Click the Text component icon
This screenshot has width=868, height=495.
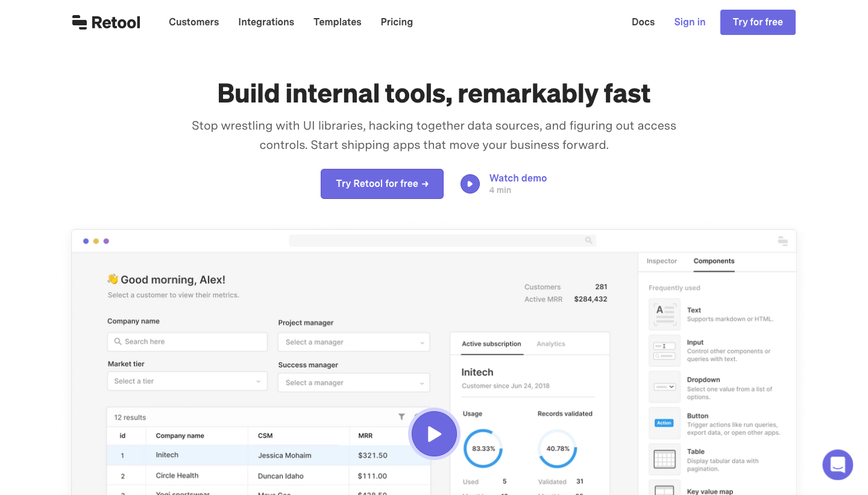(x=664, y=314)
